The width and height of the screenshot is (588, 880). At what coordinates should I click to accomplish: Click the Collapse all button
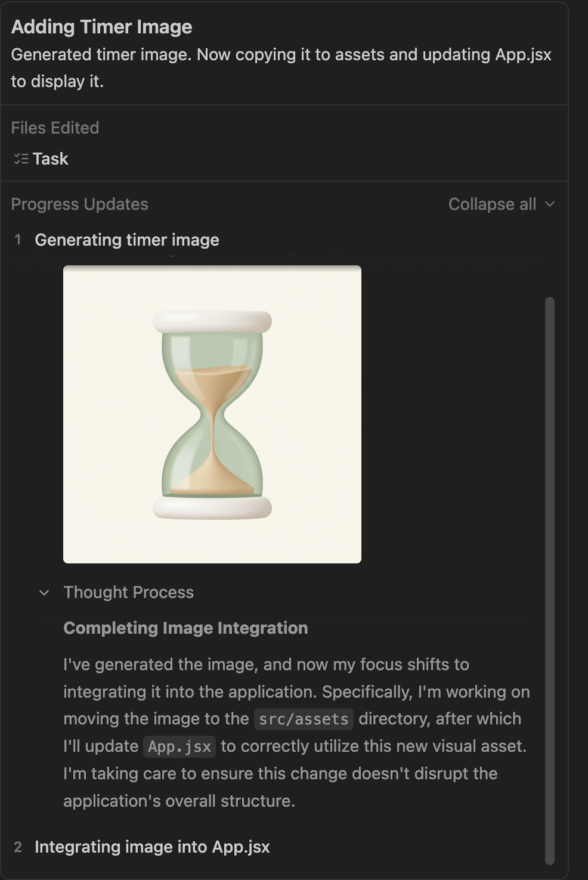tap(492, 204)
